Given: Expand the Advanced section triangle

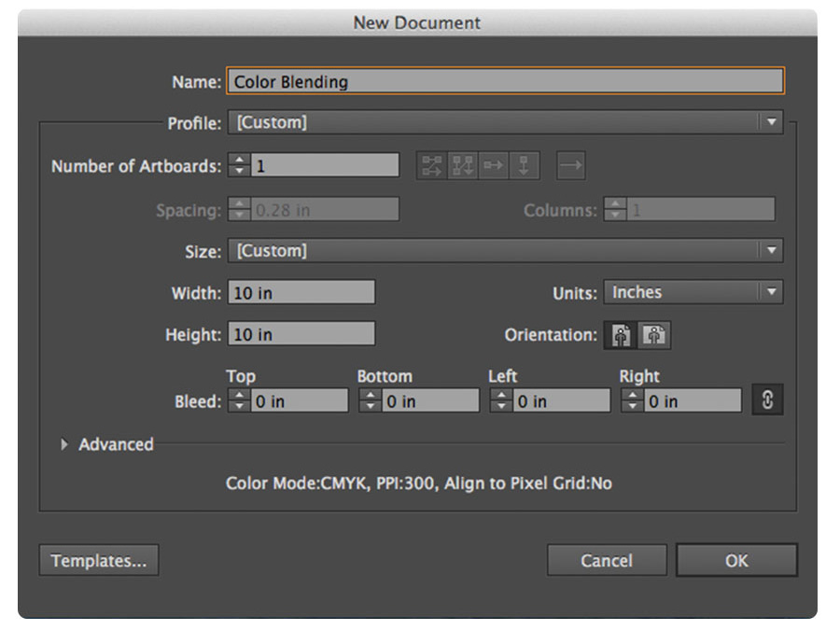Looking at the screenshot, I should pos(64,444).
